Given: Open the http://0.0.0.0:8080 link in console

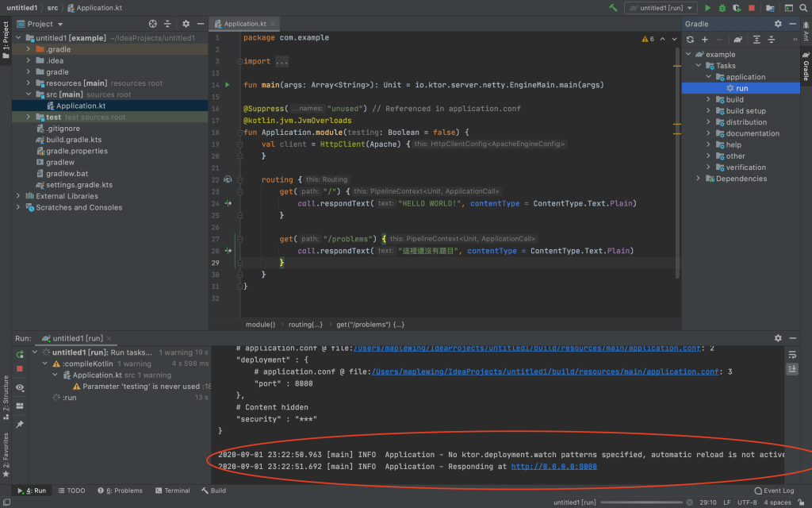Looking at the screenshot, I should pos(553,467).
